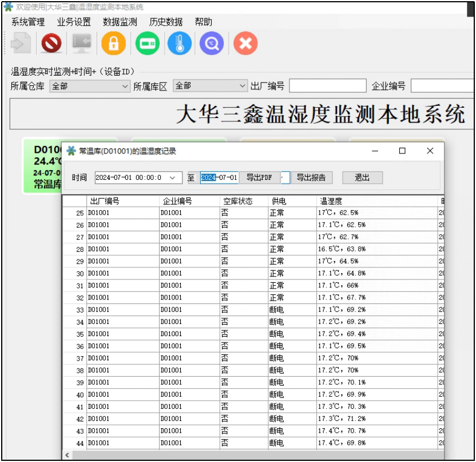476x462 pixels.
Task: Click the red X exit toolbar icon
Action: pyautogui.click(x=245, y=44)
